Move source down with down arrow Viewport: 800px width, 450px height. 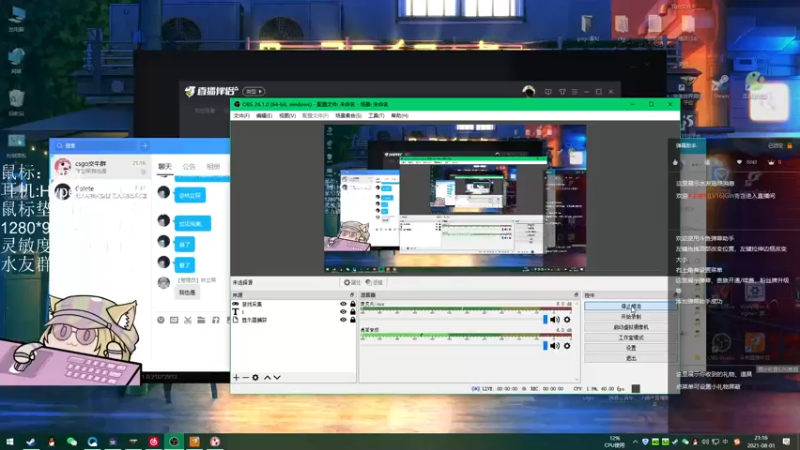click(x=277, y=378)
